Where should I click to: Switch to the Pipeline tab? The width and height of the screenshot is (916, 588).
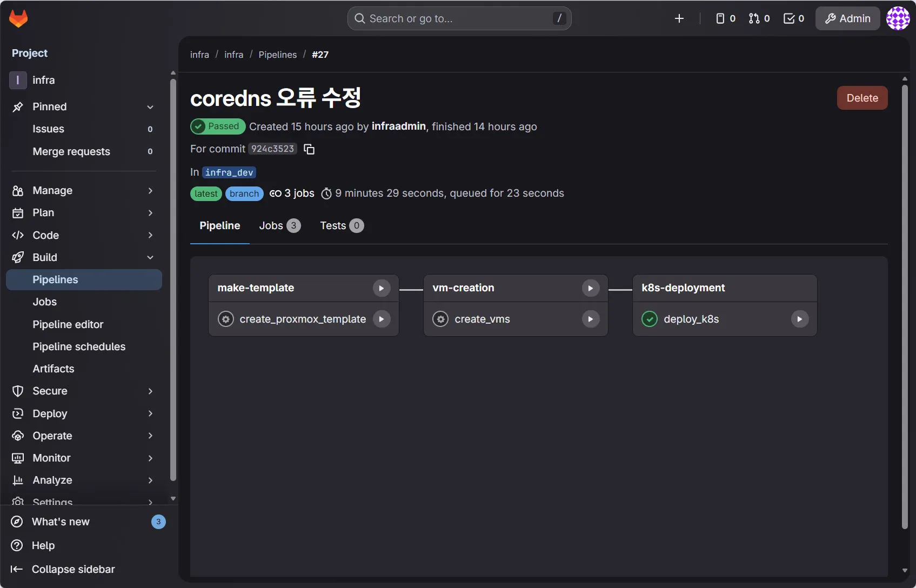[220, 226]
